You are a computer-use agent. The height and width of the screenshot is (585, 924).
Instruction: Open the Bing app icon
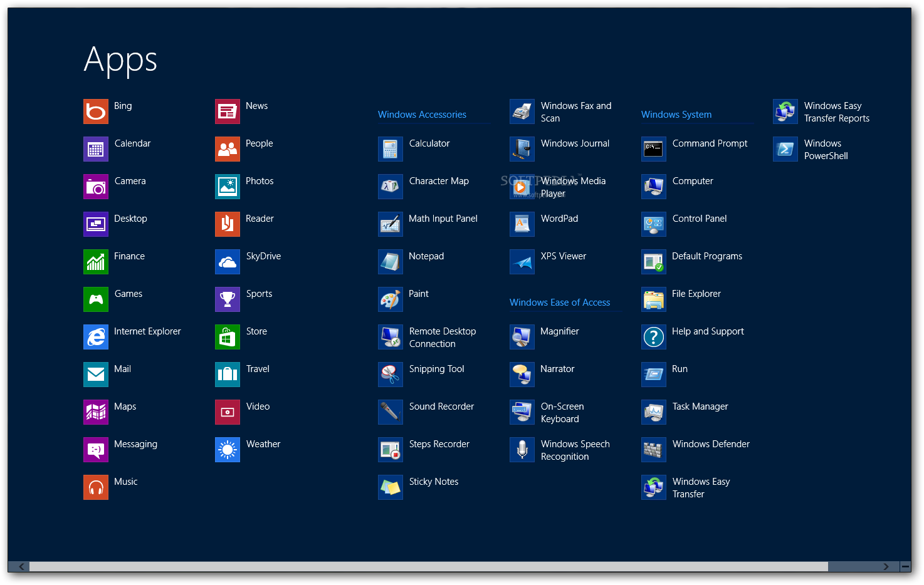click(x=96, y=111)
